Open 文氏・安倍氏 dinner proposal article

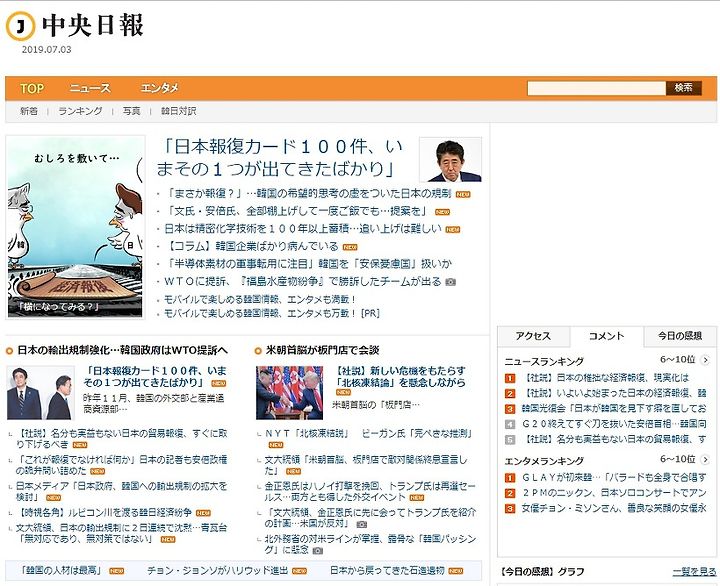(297, 211)
